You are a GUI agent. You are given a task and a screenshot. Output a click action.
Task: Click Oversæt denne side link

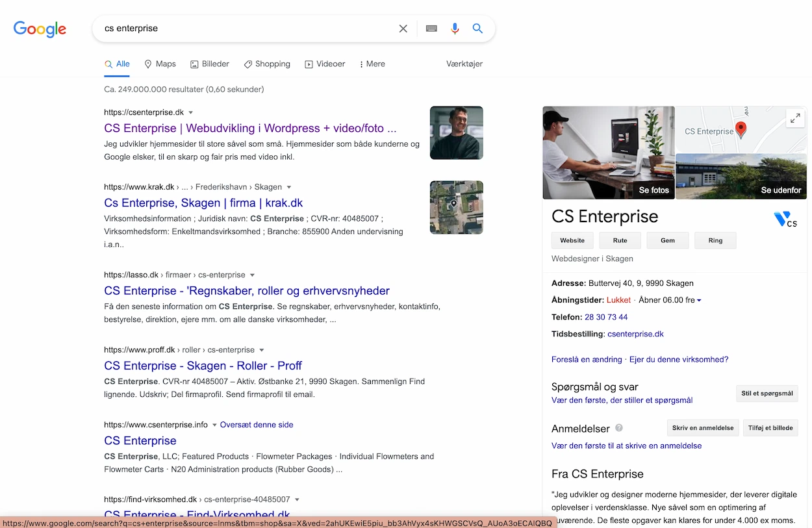pyautogui.click(x=257, y=425)
